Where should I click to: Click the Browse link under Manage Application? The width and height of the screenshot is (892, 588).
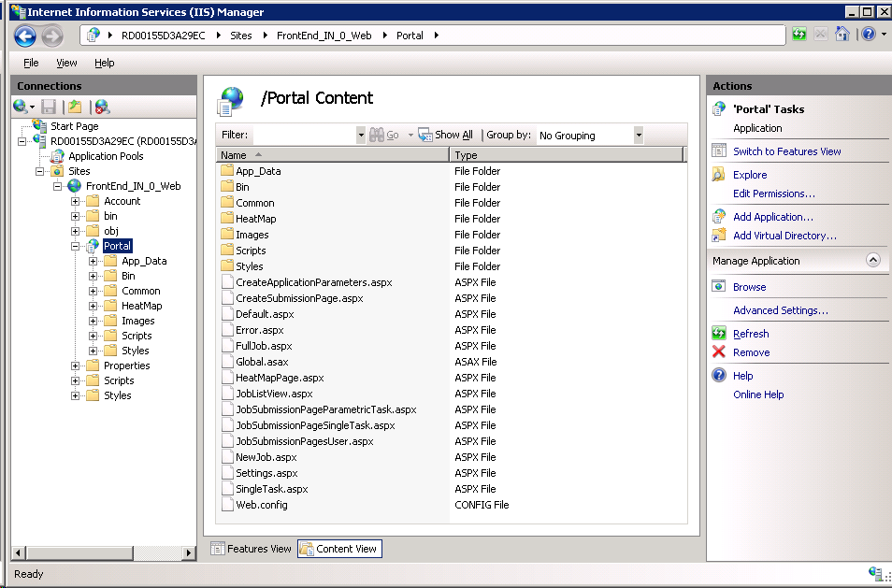tap(748, 288)
